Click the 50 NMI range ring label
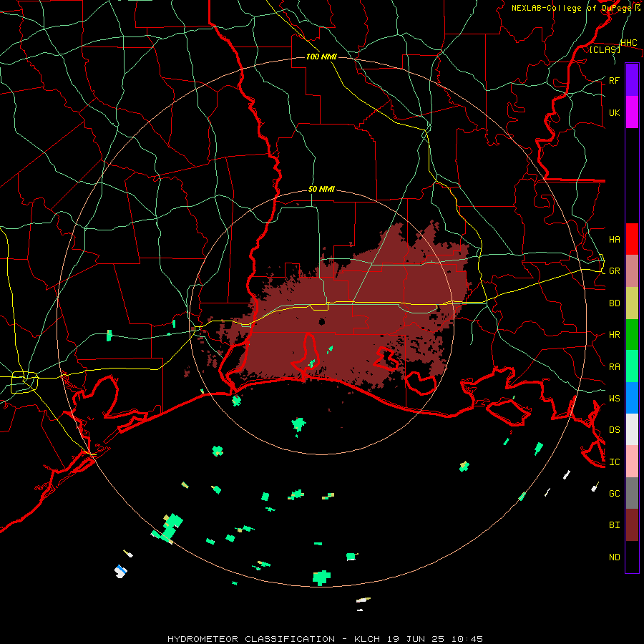Screen dimensions: 644x644 (x=321, y=189)
